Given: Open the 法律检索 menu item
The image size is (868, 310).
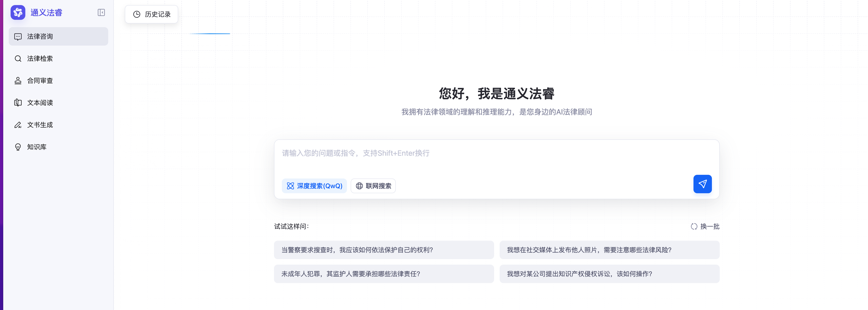Looking at the screenshot, I should click(58, 59).
